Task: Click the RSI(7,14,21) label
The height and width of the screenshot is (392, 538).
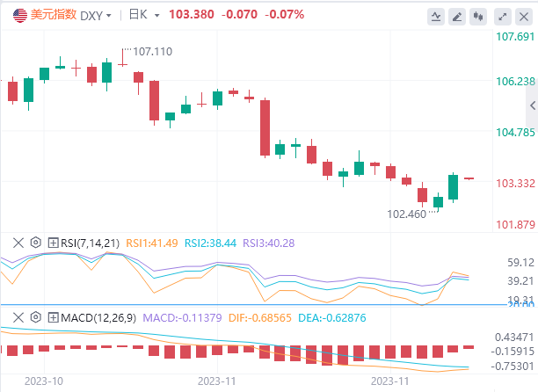Action: 90,243
